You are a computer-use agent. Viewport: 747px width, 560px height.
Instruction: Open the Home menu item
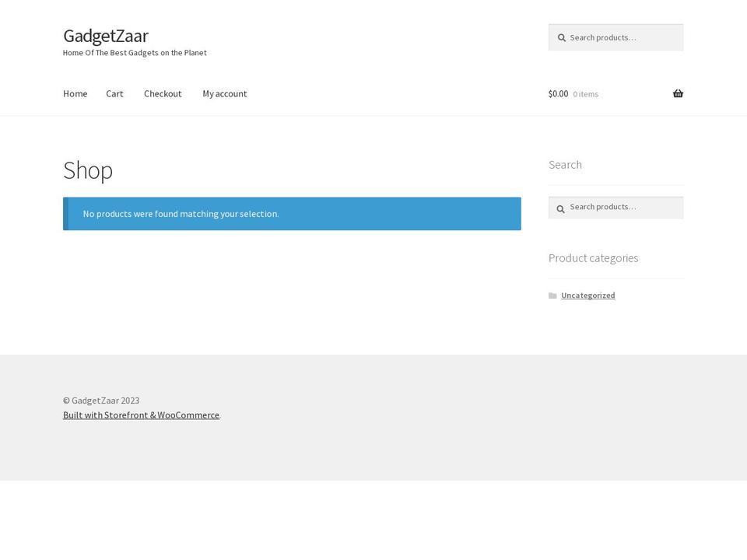click(75, 94)
